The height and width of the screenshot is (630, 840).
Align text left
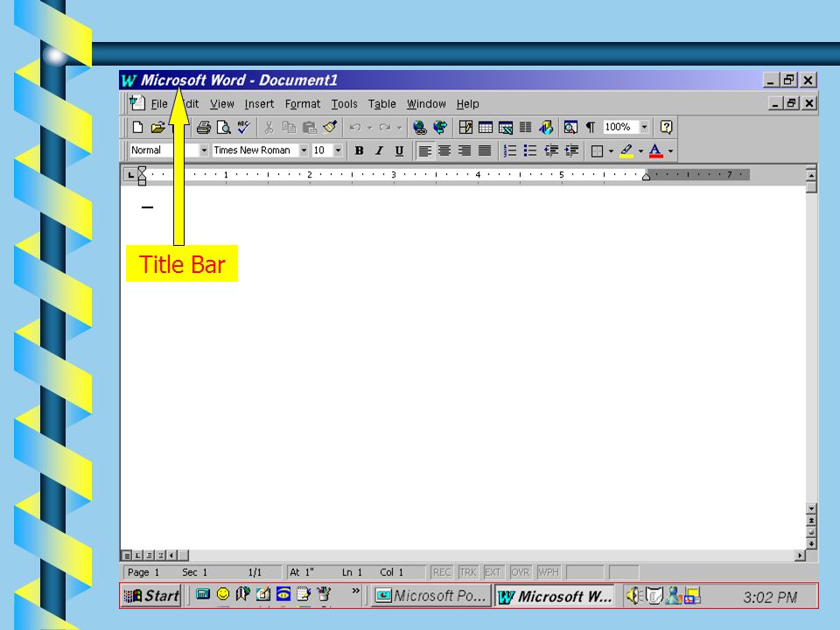(x=424, y=151)
